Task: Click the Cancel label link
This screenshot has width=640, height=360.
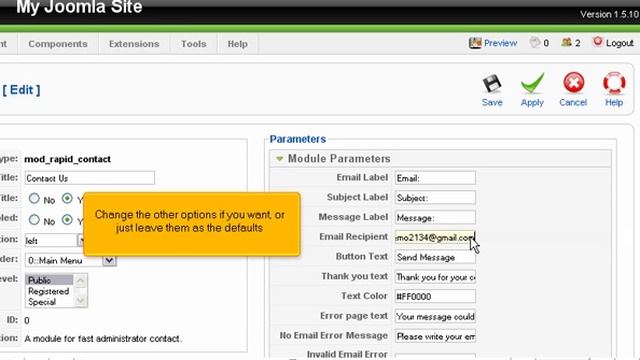Action: (x=573, y=102)
